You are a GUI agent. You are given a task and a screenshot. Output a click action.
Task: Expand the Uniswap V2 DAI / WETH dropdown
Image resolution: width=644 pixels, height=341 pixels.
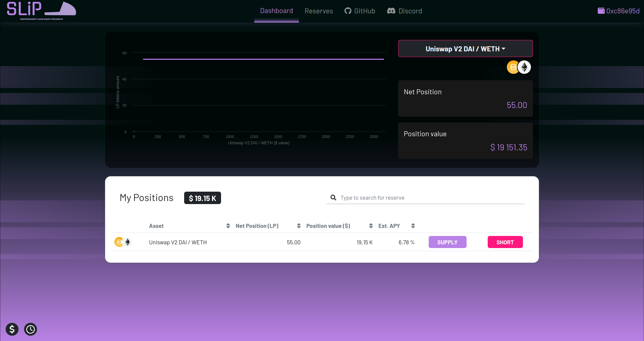pos(465,49)
